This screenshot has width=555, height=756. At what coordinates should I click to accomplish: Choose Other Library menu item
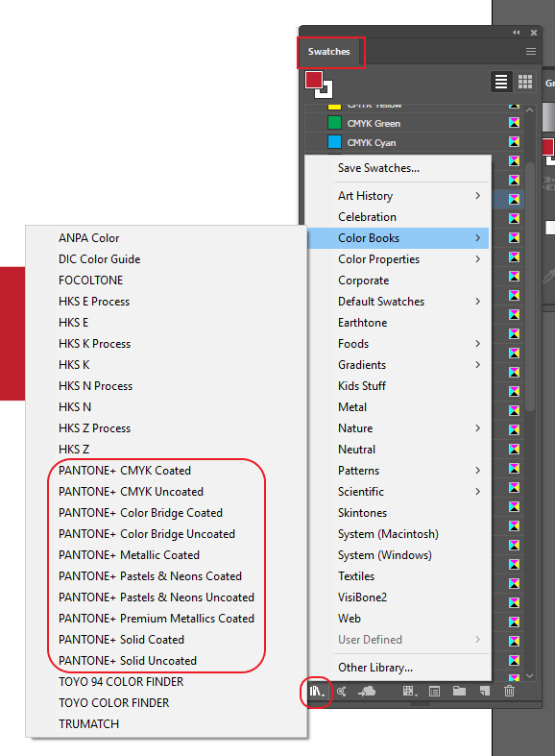(398, 668)
